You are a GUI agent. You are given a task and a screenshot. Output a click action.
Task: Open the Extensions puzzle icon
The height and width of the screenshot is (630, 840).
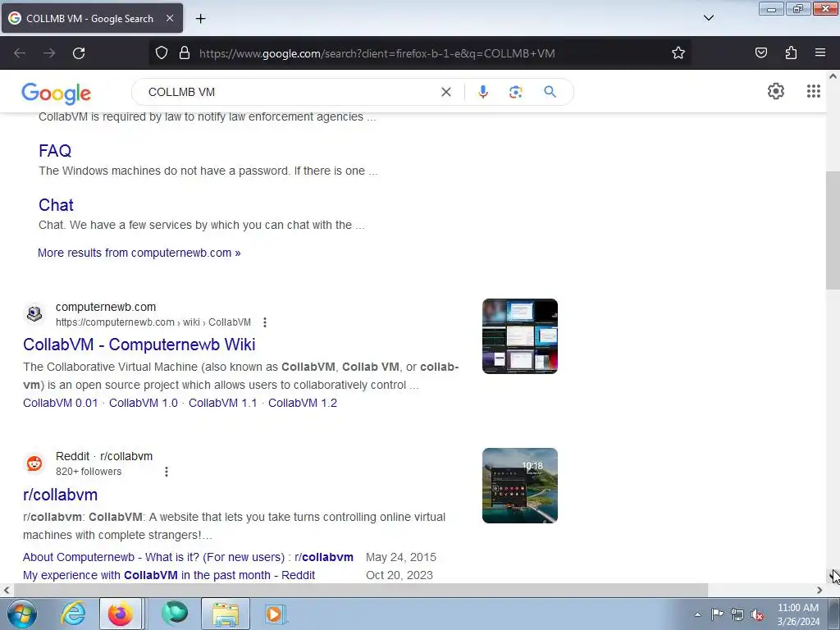(x=791, y=52)
